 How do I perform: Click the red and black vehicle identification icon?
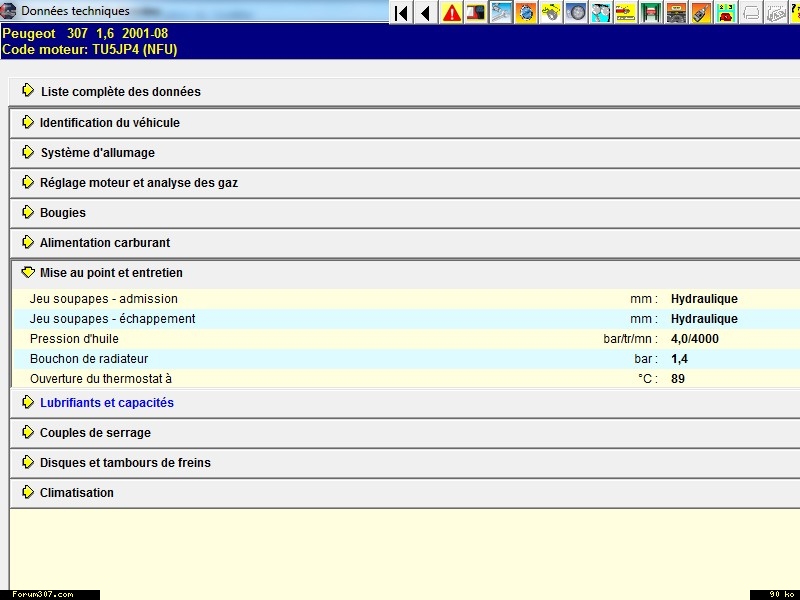(x=476, y=12)
